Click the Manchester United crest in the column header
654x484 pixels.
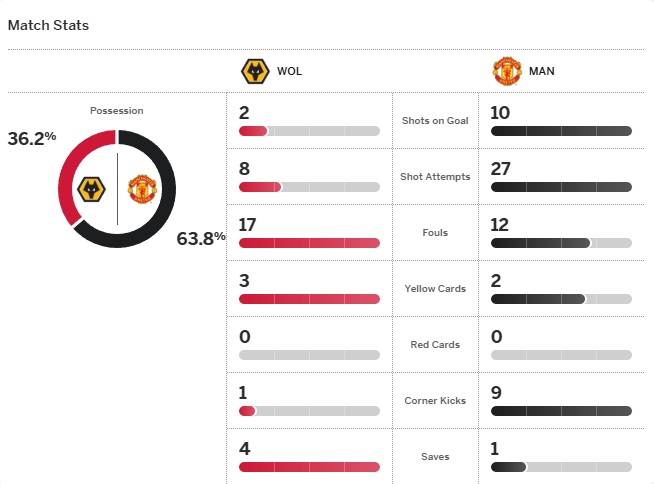click(x=507, y=71)
